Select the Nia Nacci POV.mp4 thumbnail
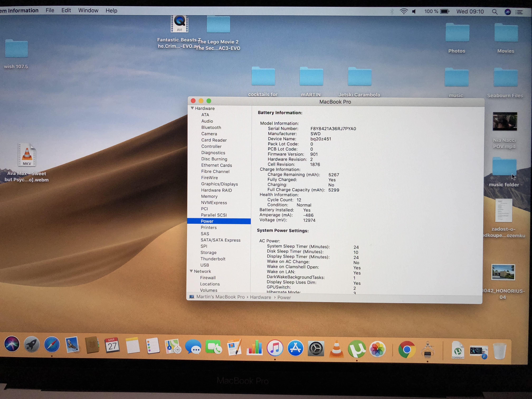 [x=505, y=122]
